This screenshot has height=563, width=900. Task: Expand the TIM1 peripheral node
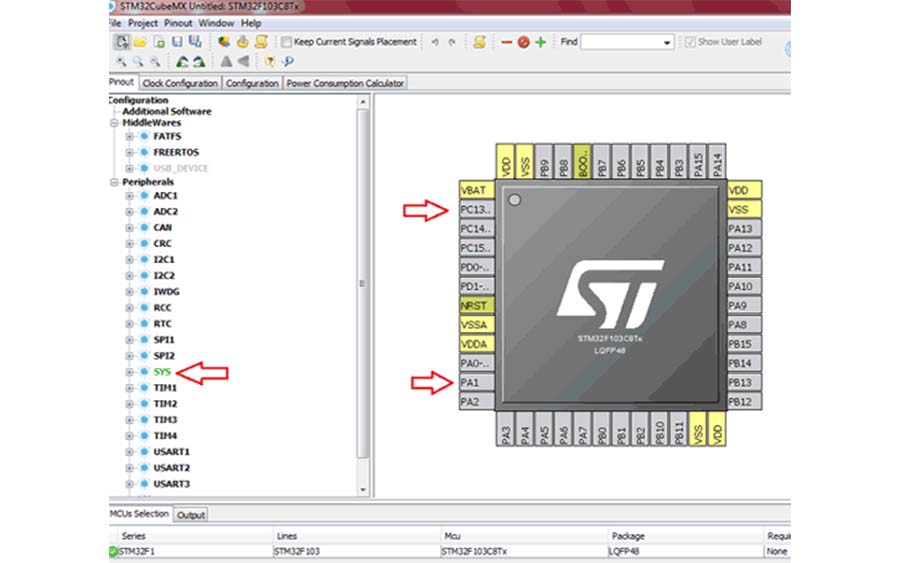click(129, 388)
